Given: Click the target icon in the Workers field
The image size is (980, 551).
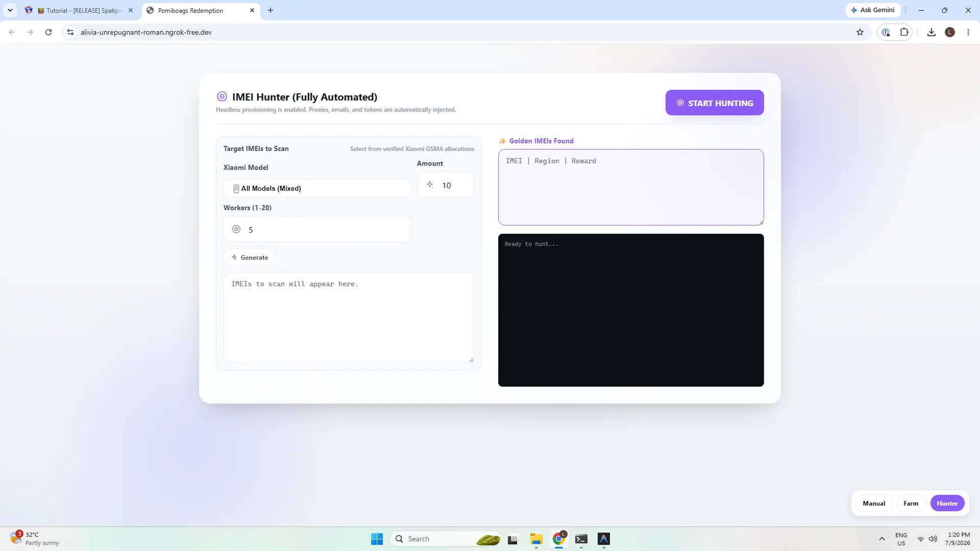Looking at the screenshot, I should point(236,229).
